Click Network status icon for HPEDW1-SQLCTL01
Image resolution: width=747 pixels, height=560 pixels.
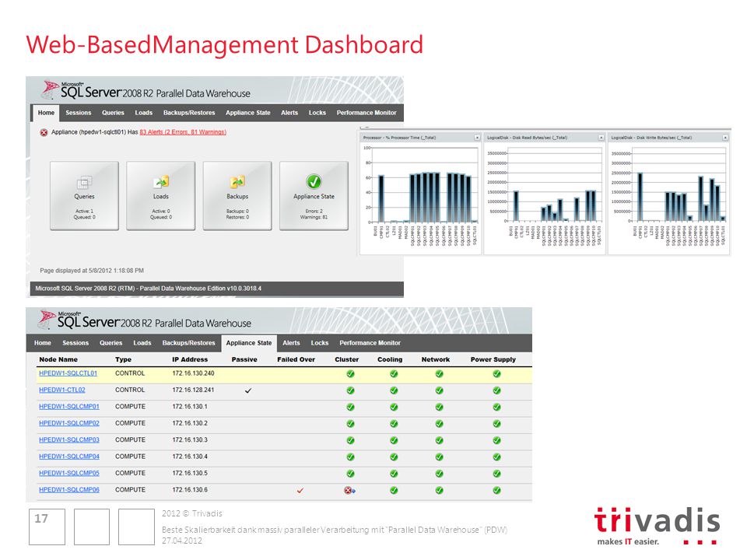tap(439, 374)
